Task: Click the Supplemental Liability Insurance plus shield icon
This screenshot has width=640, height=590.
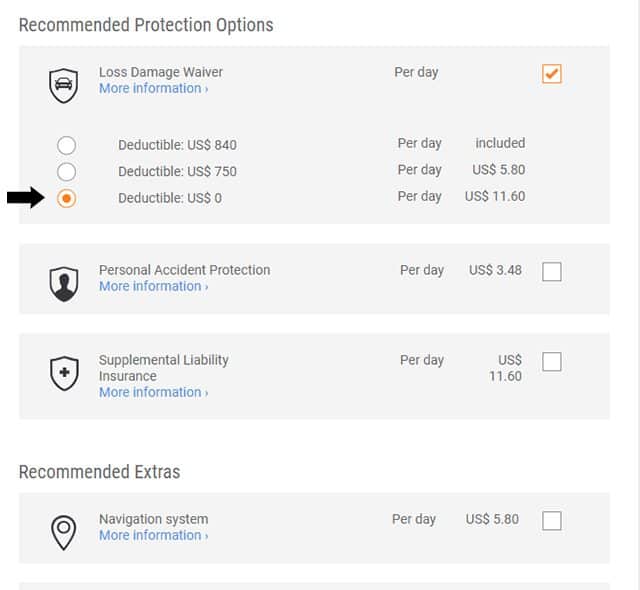Action: (64, 373)
